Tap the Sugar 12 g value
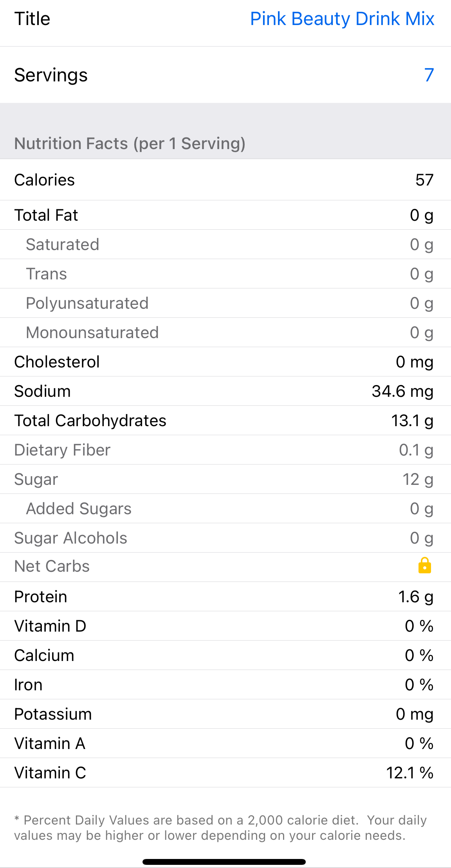 (418, 479)
